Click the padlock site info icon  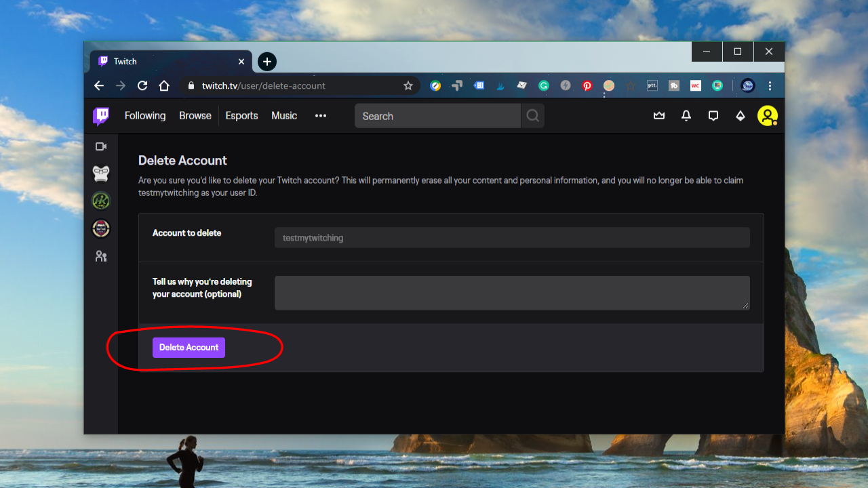click(x=191, y=86)
